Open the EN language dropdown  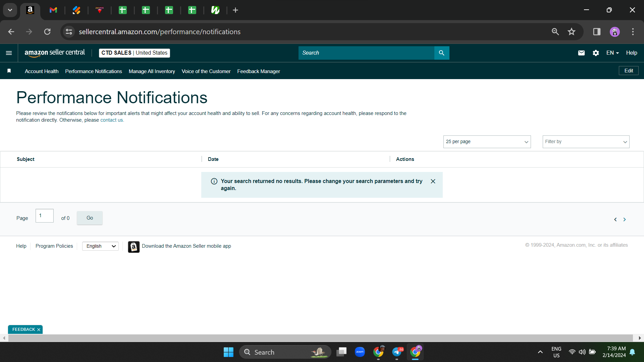[x=612, y=53]
